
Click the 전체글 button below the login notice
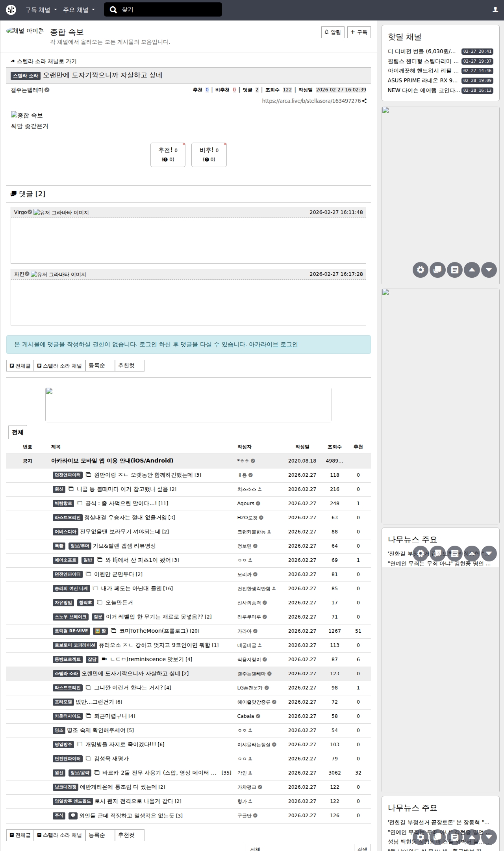(20, 366)
